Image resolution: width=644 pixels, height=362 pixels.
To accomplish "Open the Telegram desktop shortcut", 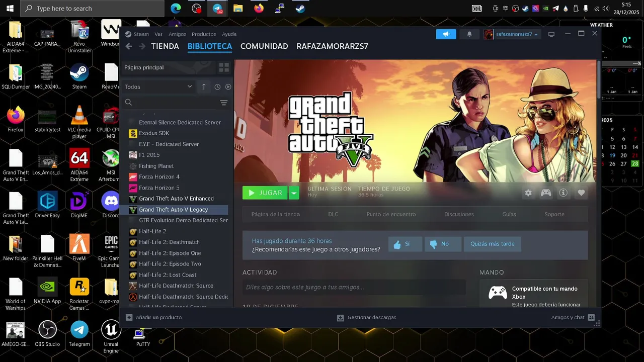I will tap(79, 334).
